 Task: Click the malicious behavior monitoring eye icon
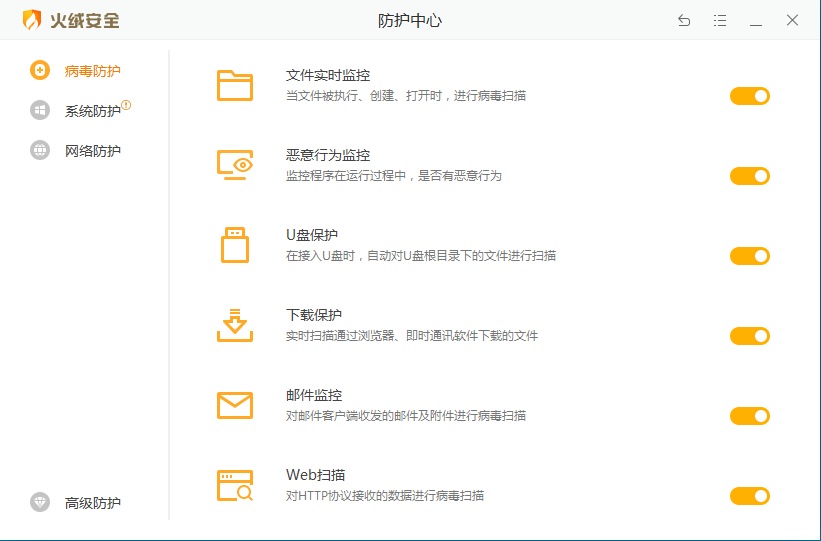[x=235, y=165]
